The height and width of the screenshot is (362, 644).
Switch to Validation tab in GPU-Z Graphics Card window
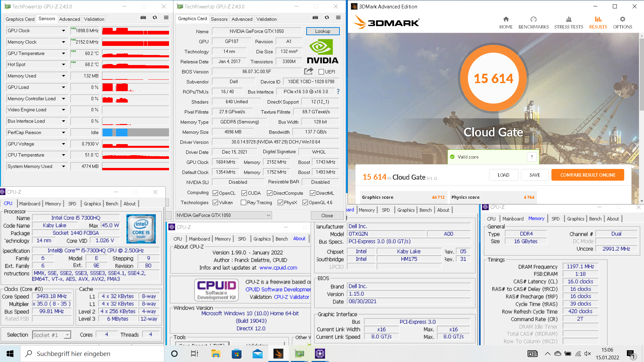(267, 19)
